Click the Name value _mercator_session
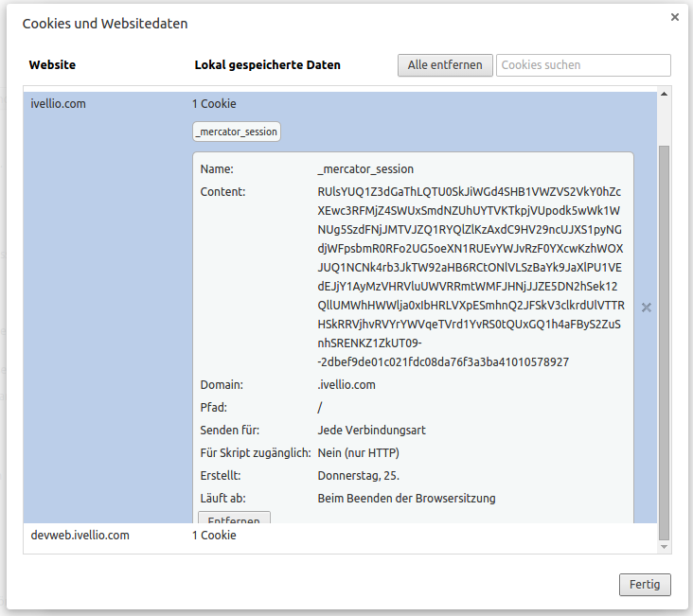 (x=365, y=169)
